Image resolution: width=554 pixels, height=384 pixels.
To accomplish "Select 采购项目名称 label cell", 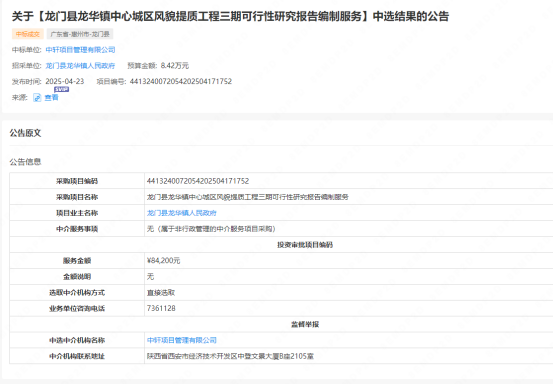I will click(77, 197).
